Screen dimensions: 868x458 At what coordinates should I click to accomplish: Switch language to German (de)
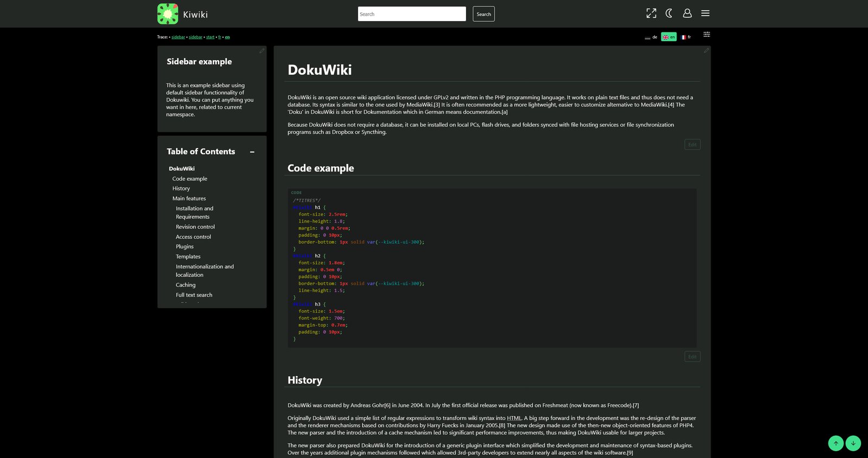(651, 37)
